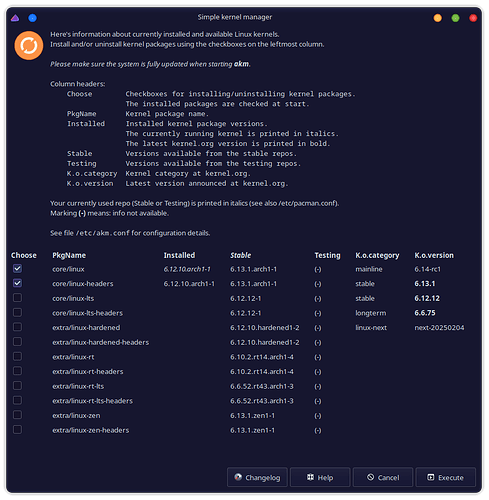This screenshot has height=500, width=489.
Task: Click the Testing column header
Action: [328, 255]
